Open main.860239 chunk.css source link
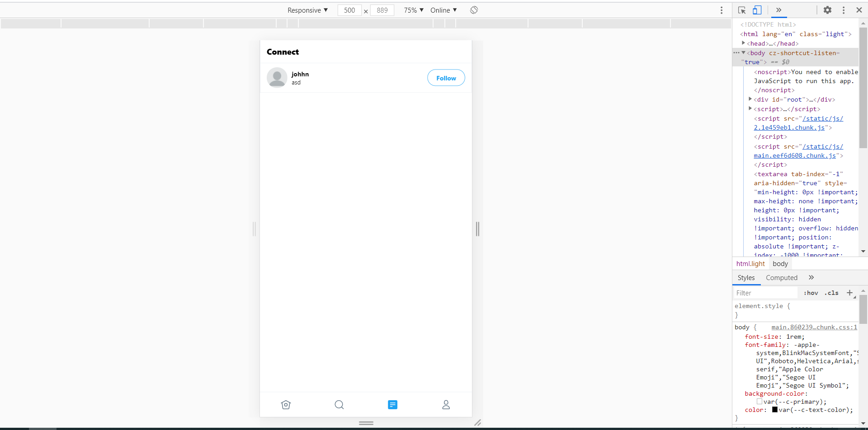 pyautogui.click(x=814, y=327)
